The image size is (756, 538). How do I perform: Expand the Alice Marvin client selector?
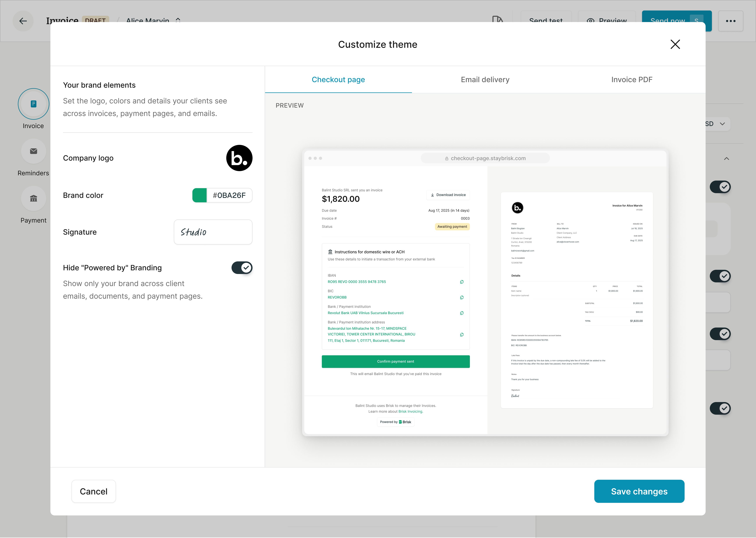click(178, 20)
